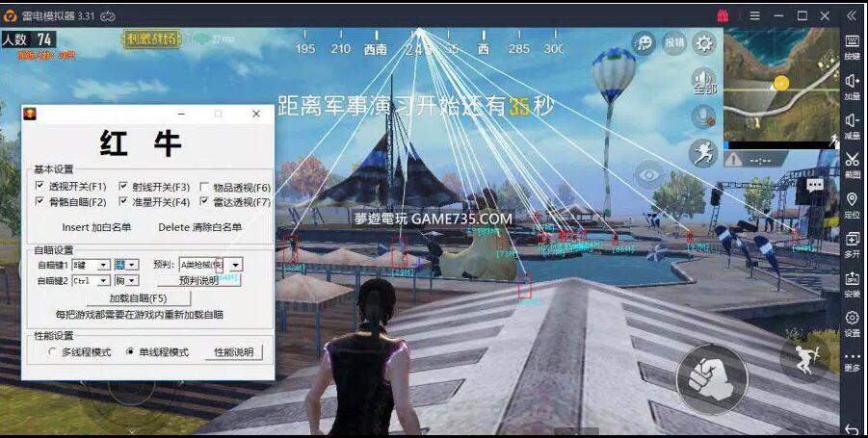Open the in-game emoji menu
868x438 pixels.
(644, 43)
